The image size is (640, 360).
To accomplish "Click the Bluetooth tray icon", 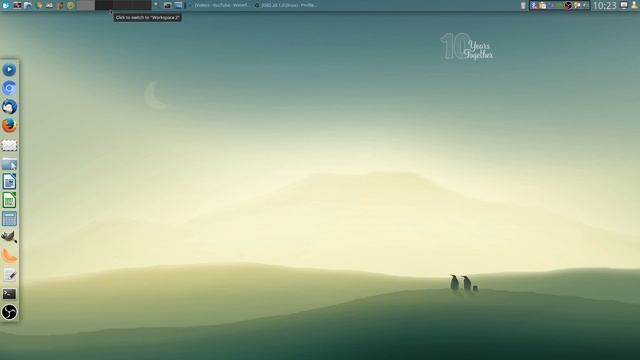I will pos(534,5).
